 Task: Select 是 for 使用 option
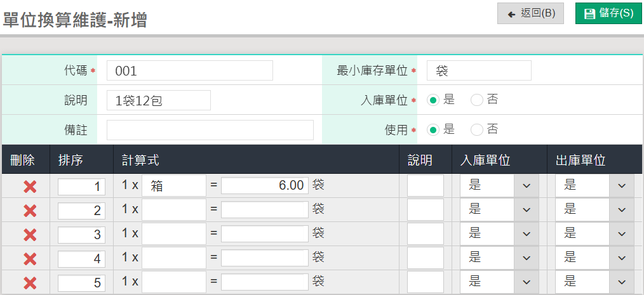point(433,130)
